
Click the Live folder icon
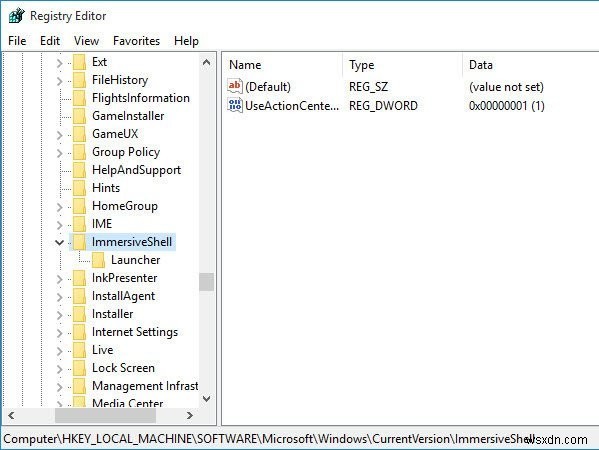tap(79, 350)
